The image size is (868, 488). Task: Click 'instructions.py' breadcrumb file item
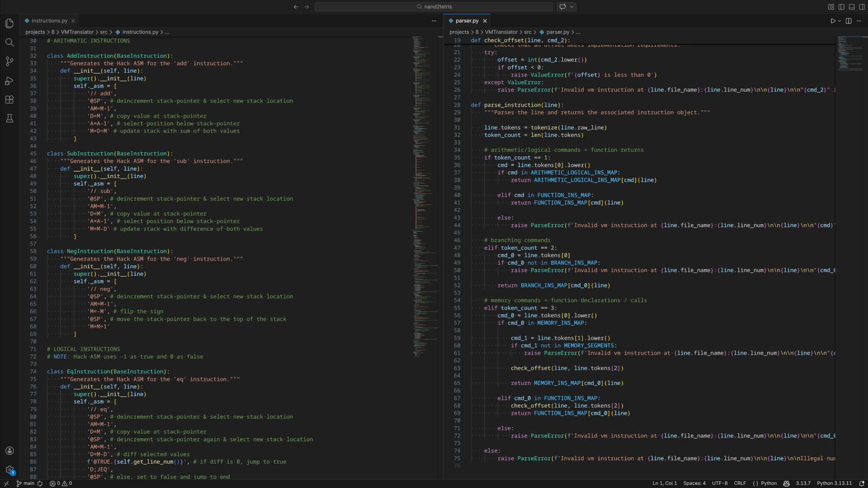140,32
